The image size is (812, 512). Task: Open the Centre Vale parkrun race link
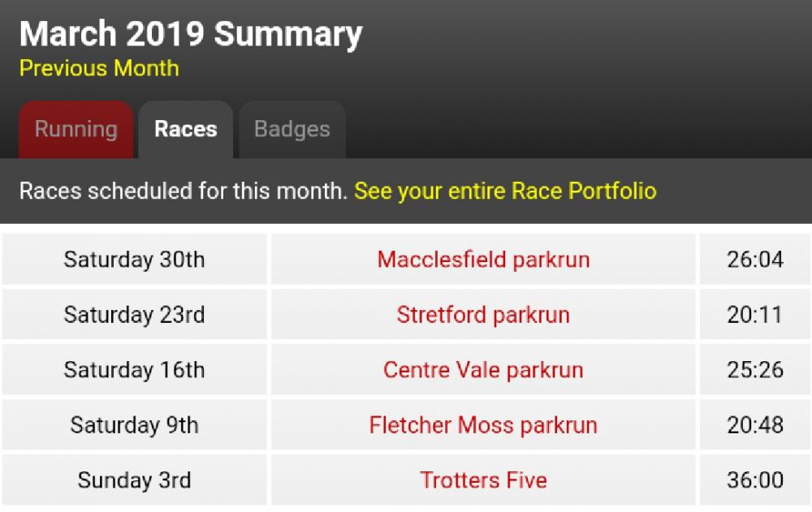483,370
